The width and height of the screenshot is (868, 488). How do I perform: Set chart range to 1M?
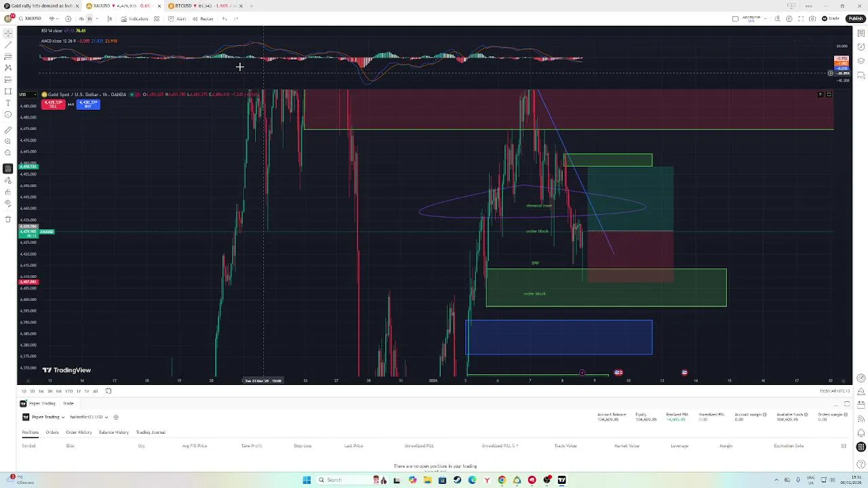41,391
